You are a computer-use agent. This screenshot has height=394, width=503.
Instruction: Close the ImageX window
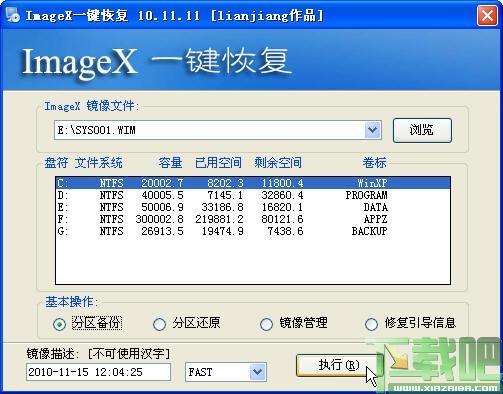tap(487, 15)
